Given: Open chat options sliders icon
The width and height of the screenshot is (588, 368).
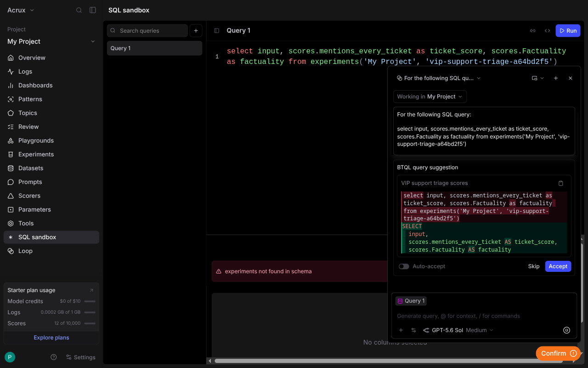Looking at the screenshot, I should click(x=413, y=330).
